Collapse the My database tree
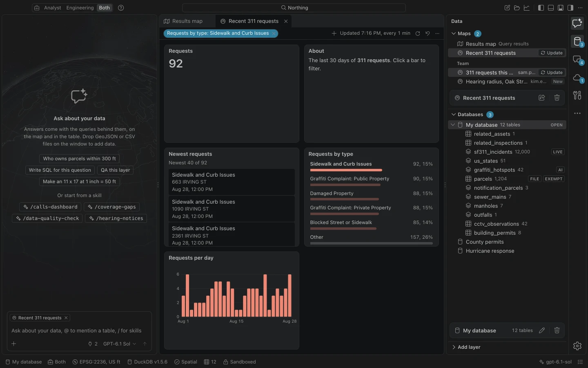 pos(453,125)
